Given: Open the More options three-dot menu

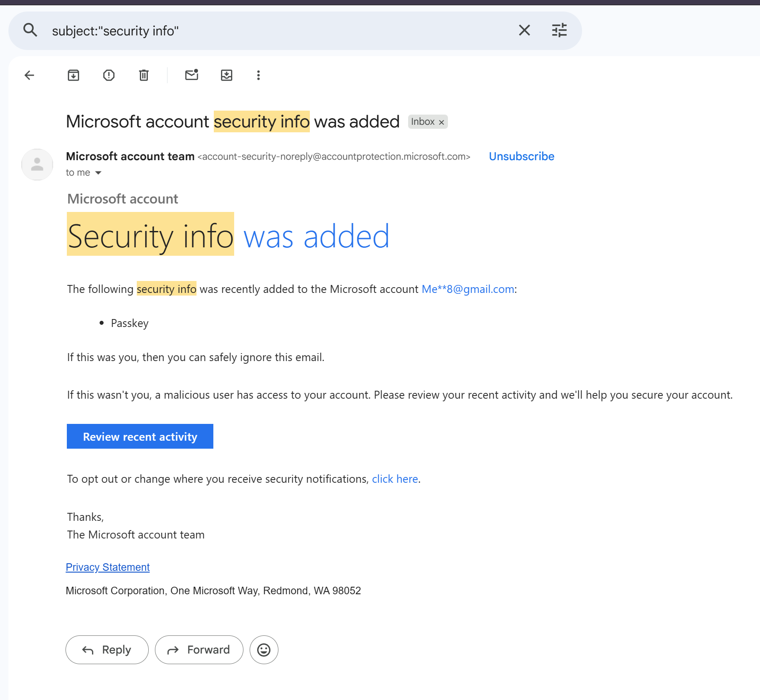Looking at the screenshot, I should (x=258, y=75).
